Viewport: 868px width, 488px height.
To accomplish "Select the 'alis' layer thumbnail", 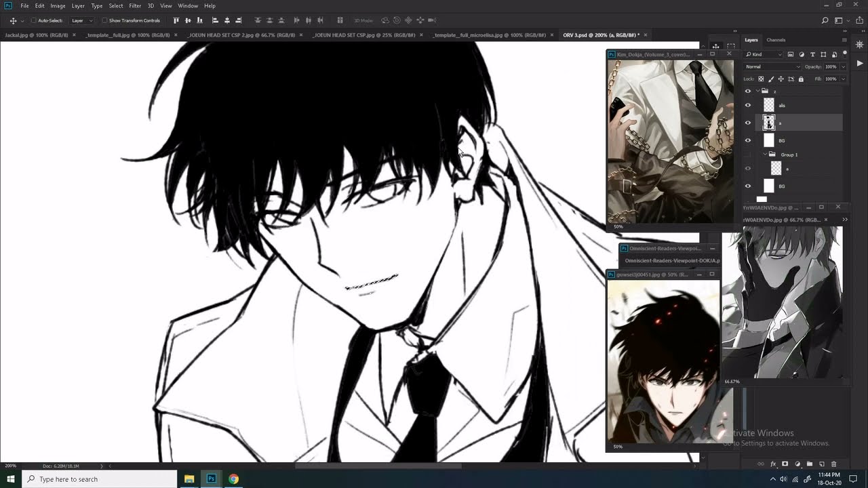I will (768, 105).
